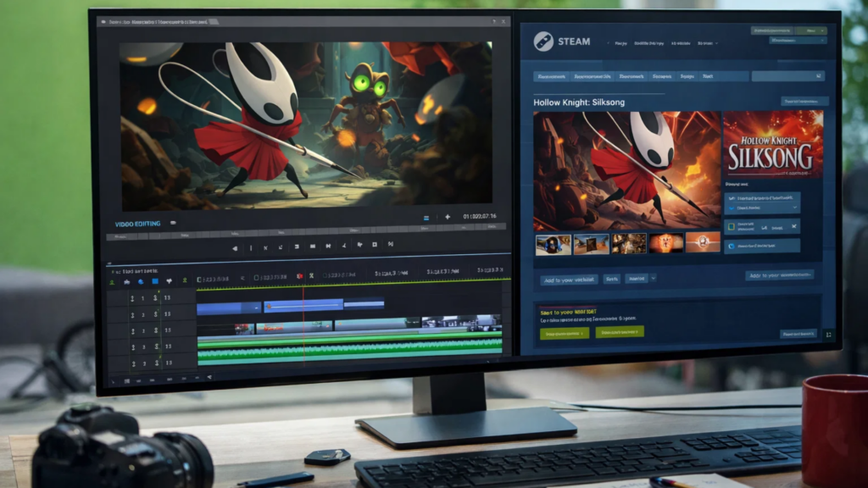Click the fullscreen icon at the Steam page's bottom right
The height and width of the screenshot is (488, 868).
tap(828, 335)
